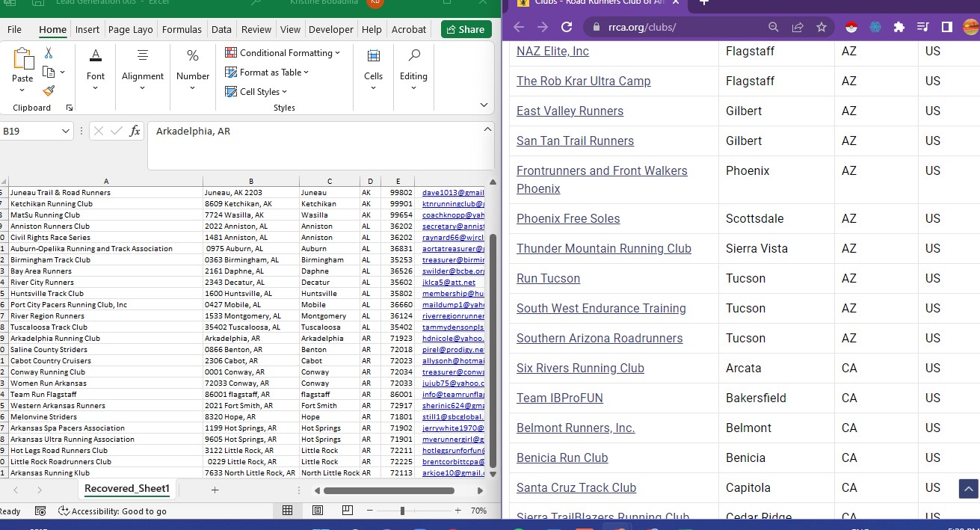
Task: Click the macro recording icon in status bar
Action: coord(40,511)
